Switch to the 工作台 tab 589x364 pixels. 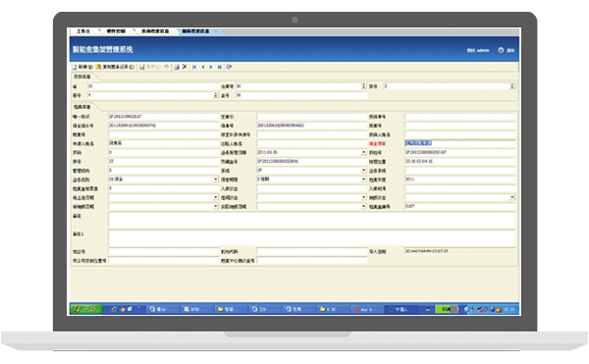coord(83,31)
